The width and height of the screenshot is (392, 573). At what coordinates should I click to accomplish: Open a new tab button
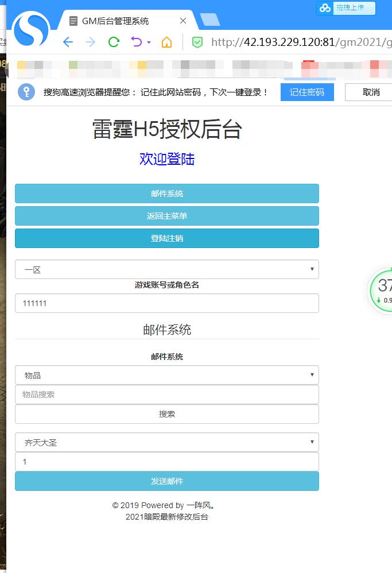tap(210, 20)
